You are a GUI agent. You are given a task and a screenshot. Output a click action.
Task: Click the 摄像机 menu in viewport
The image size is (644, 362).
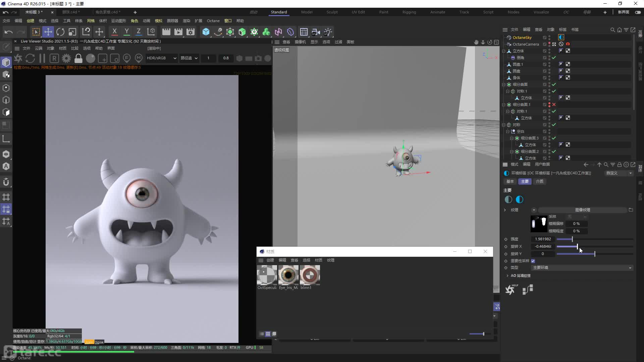coord(300,42)
